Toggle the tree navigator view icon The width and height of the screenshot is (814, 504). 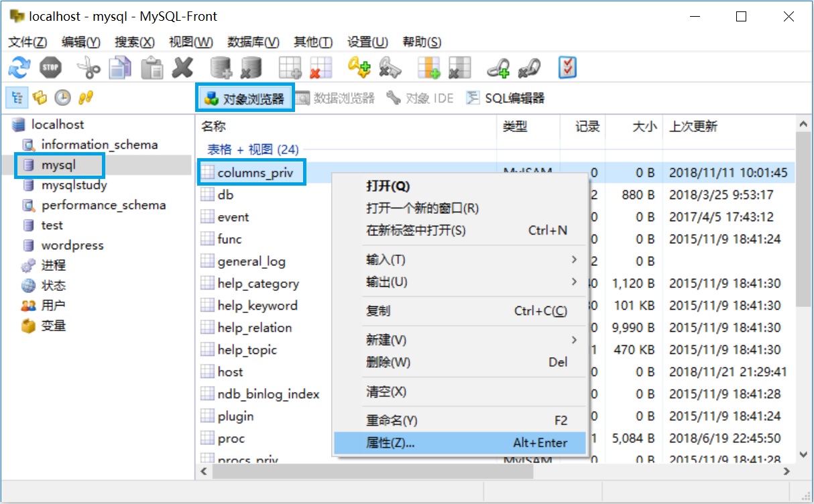(x=17, y=98)
